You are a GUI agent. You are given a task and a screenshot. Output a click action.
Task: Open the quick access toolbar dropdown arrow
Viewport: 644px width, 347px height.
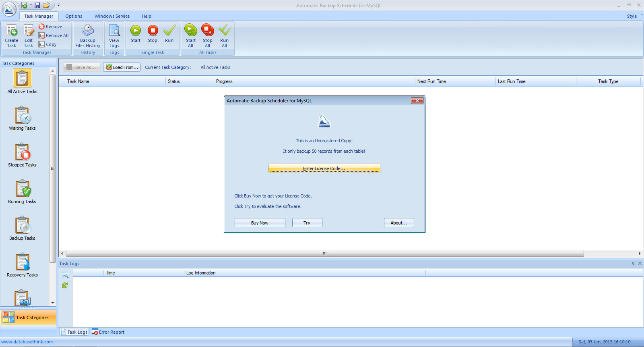(58, 5)
